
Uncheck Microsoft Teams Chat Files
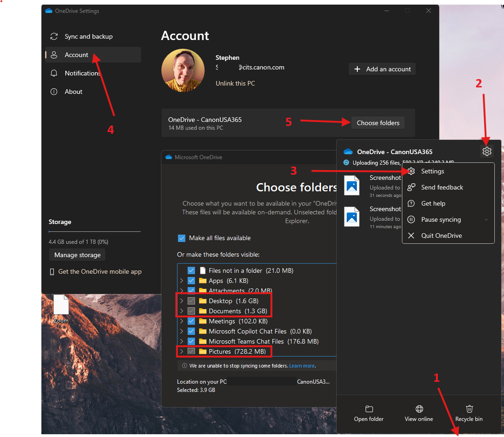click(192, 341)
